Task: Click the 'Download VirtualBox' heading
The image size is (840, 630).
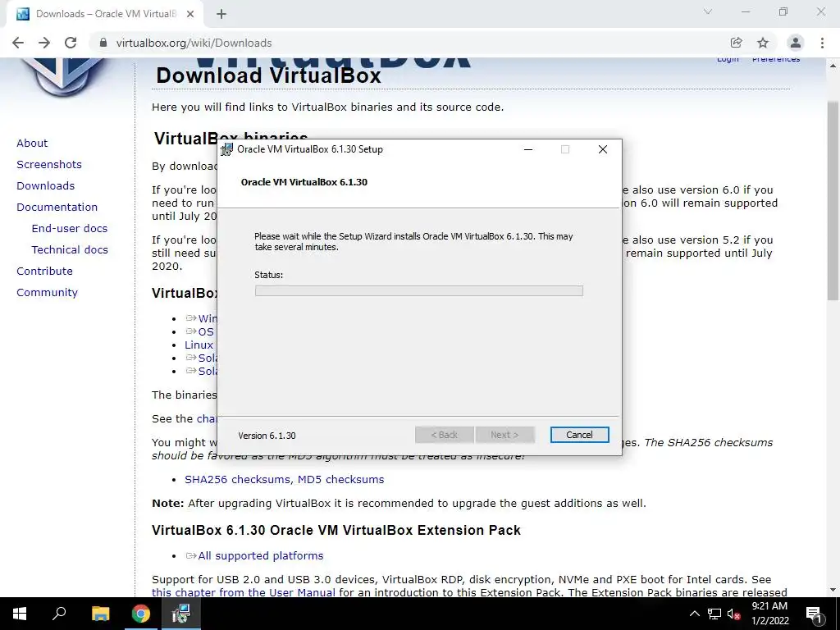Action: pyautogui.click(x=268, y=75)
